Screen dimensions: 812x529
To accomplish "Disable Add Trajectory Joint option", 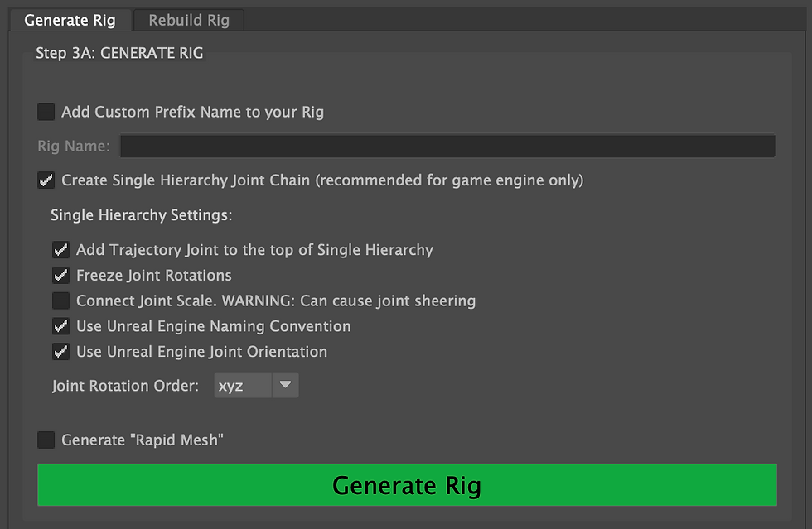I will click(60, 250).
